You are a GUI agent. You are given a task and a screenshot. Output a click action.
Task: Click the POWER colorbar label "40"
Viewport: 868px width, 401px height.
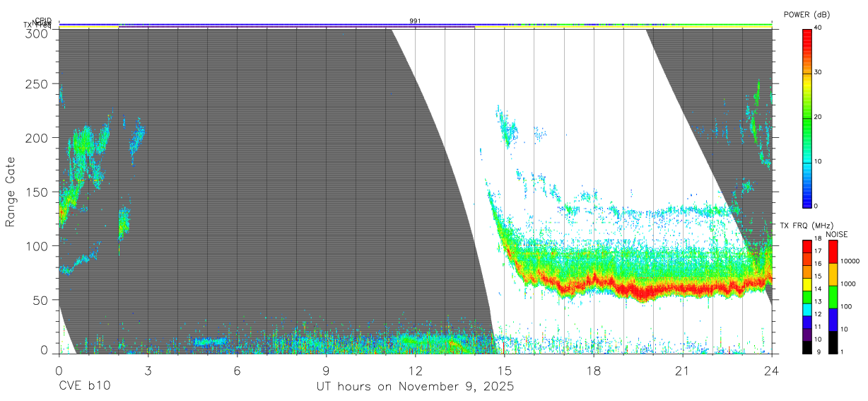pyautogui.click(x=818, y=27)
